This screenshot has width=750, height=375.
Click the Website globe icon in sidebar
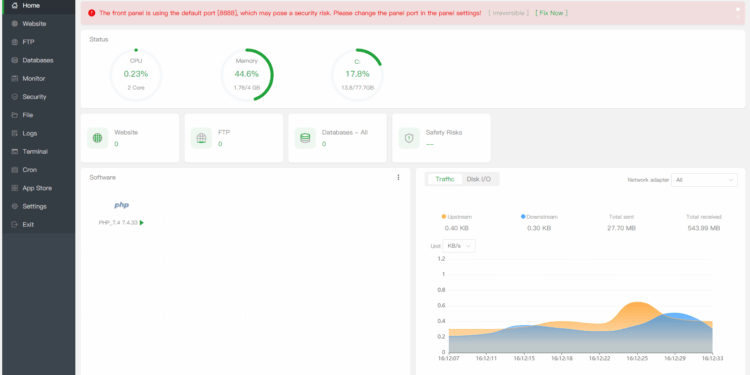coord(14,23)
